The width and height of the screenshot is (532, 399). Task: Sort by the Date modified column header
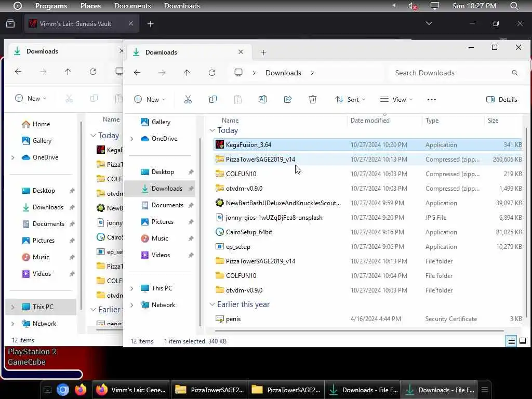[x=370, y=120]
